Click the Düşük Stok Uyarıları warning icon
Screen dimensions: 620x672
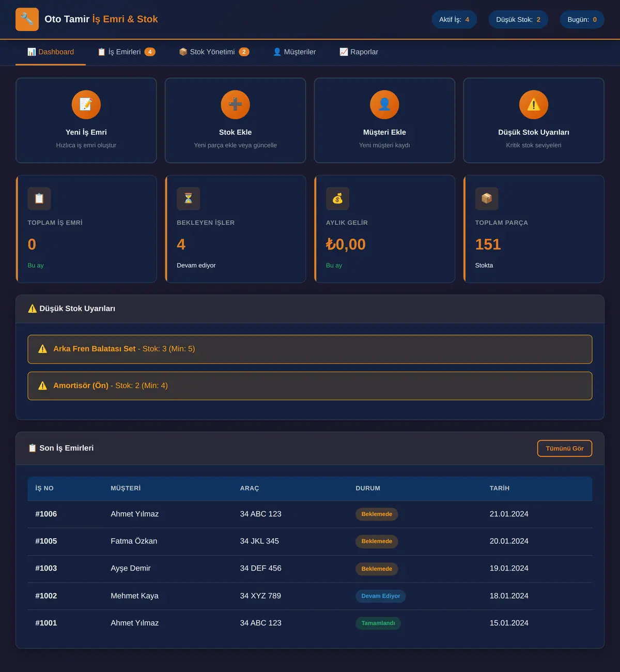534,104
